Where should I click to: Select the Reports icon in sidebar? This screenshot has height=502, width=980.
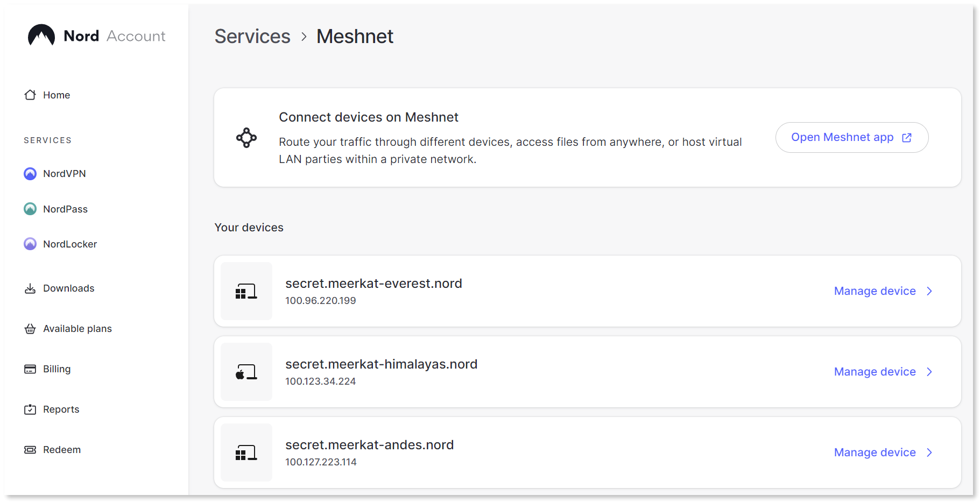30,409
